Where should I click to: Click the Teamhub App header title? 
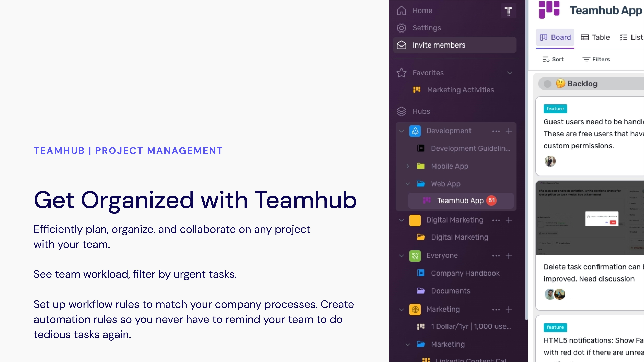(606, 11)
